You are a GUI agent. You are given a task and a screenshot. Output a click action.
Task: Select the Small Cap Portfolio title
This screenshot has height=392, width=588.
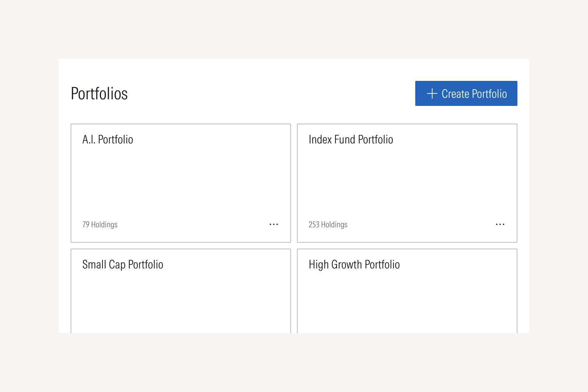123,265
